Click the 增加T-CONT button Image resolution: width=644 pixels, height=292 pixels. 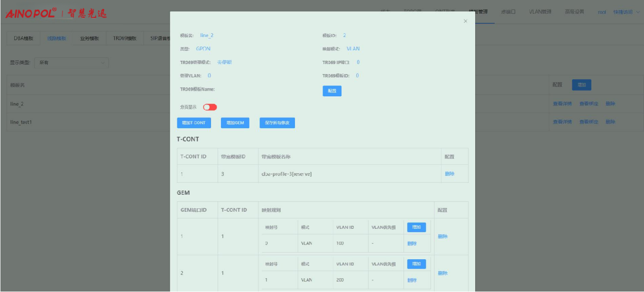[x=194, y=123]
